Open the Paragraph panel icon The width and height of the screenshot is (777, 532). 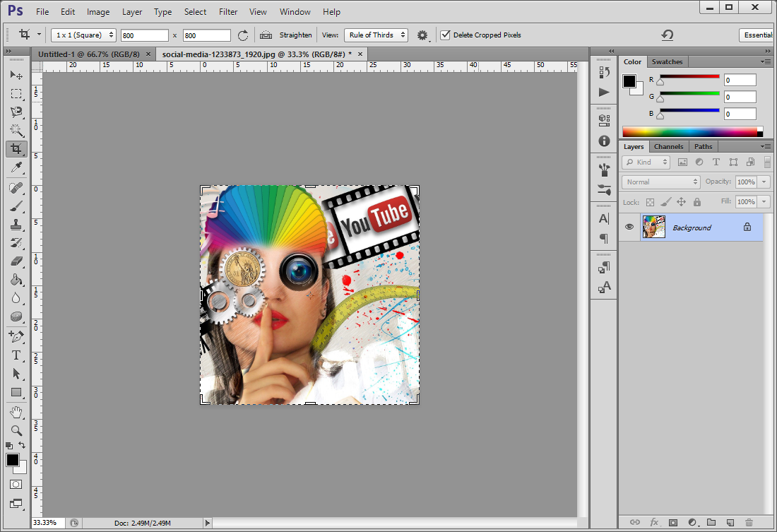[604, 238]
